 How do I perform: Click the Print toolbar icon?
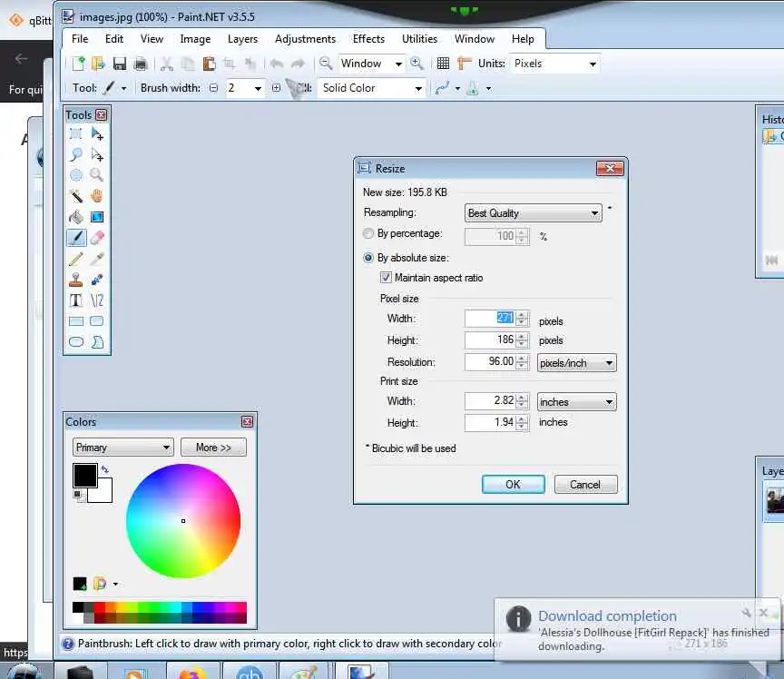click(x=141, y=64)
